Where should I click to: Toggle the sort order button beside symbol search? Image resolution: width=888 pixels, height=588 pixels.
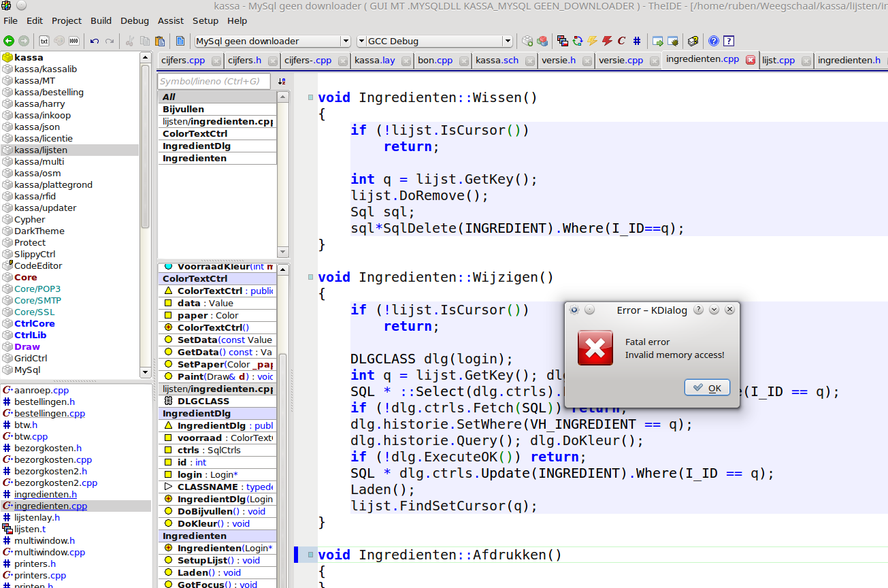point(282,82)
